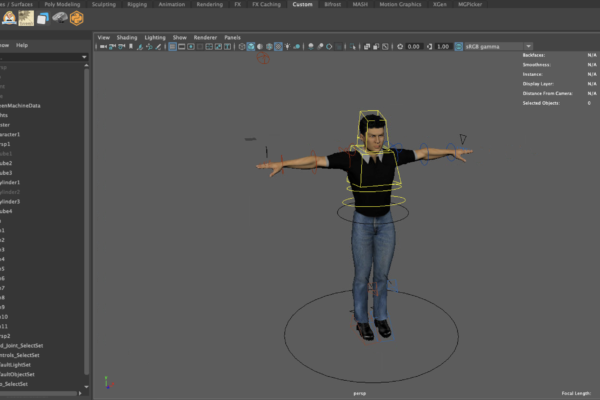This screenshot has height=400, width=600.
Task: Open the panel Lighting menu
Action: click(x=155, y=38)
